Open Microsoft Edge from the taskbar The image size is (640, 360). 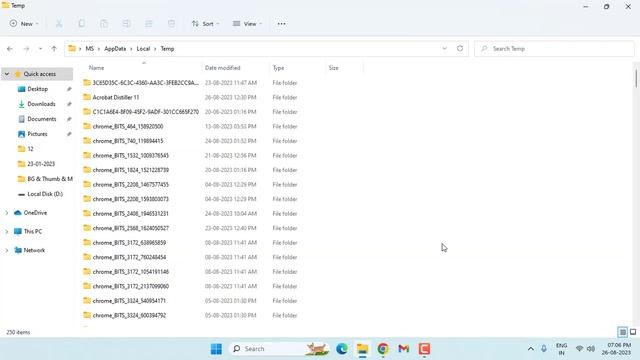click(342, 349)
